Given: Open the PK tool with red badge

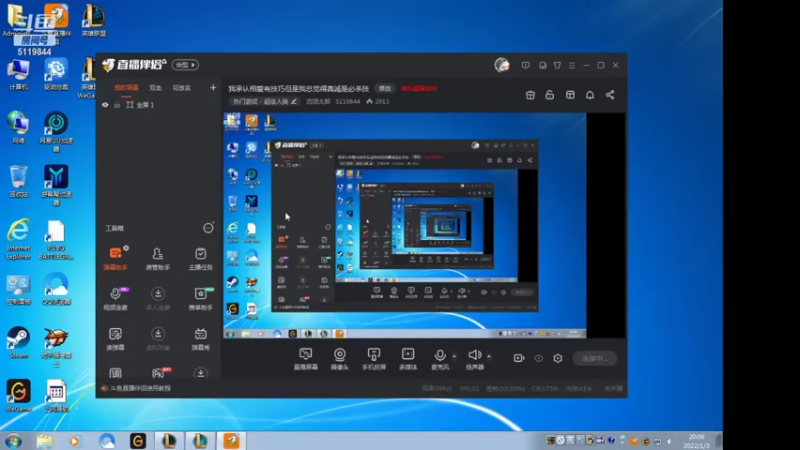Looking at the screenshot, I should tap(160, 372).
